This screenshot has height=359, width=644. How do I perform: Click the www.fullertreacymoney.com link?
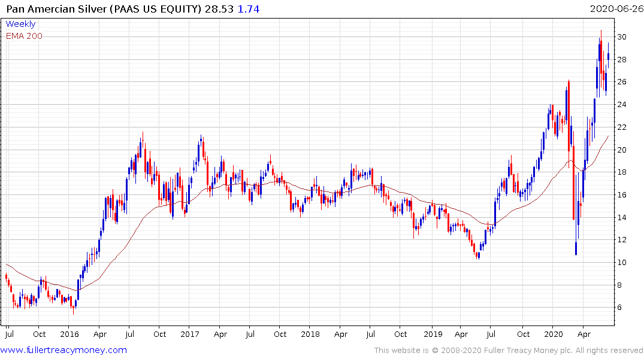[64, 350]
